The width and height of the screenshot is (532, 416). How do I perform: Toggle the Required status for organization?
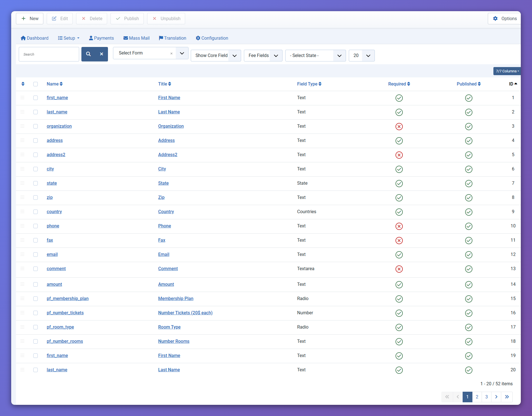coord(399,127)
